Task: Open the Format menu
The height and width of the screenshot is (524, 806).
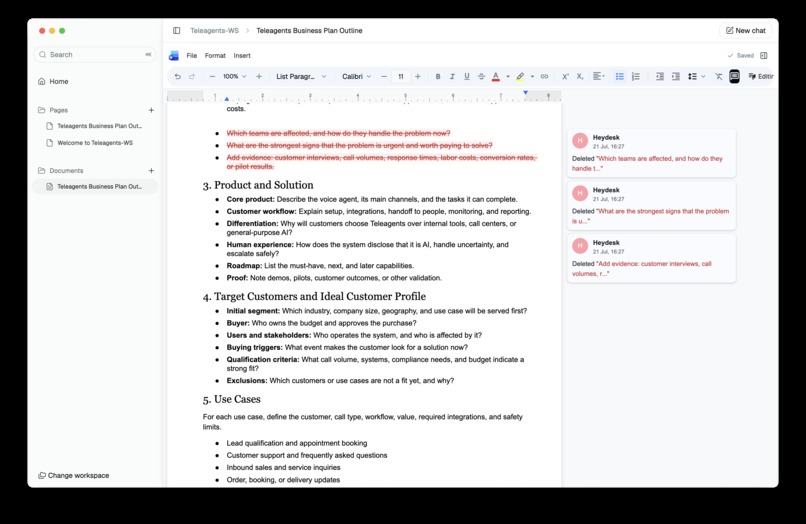Action: [x=215, y=56]
